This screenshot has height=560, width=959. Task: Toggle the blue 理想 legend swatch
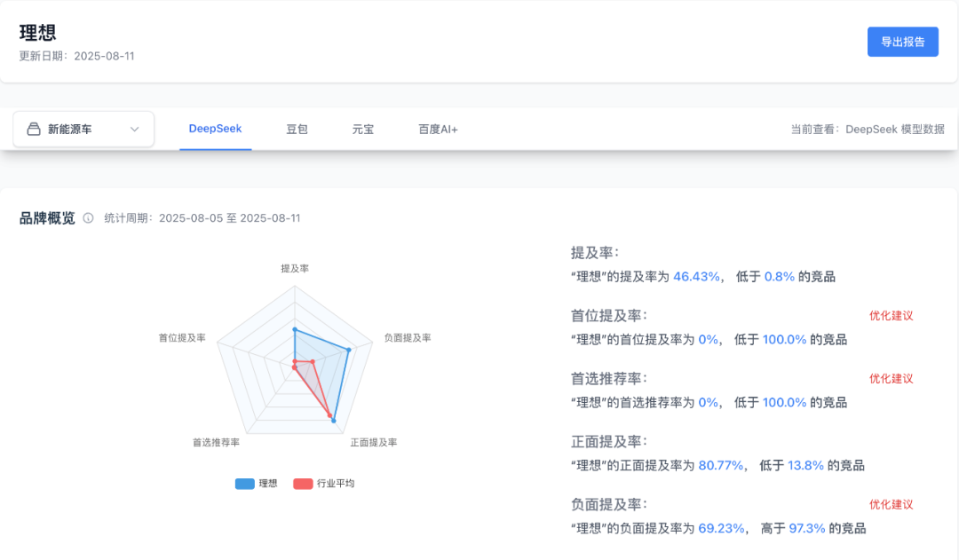pyautogui.click(x=245, y=484)
